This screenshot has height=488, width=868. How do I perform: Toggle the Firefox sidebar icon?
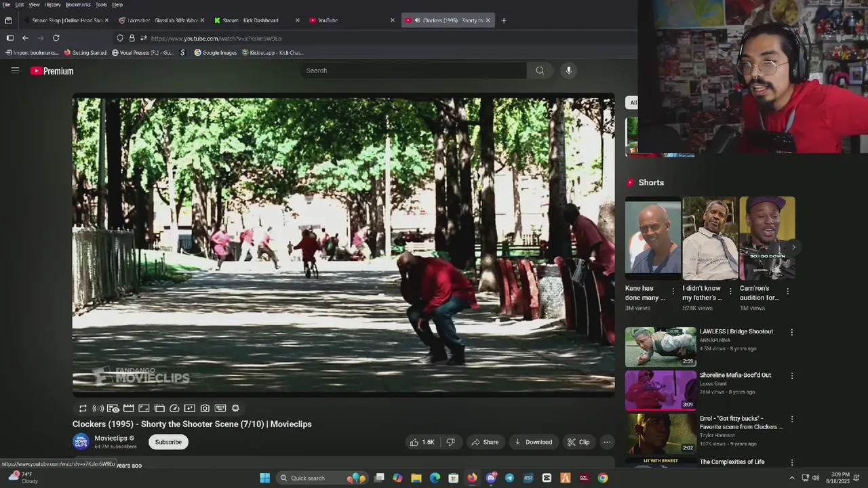pos(10,38)
